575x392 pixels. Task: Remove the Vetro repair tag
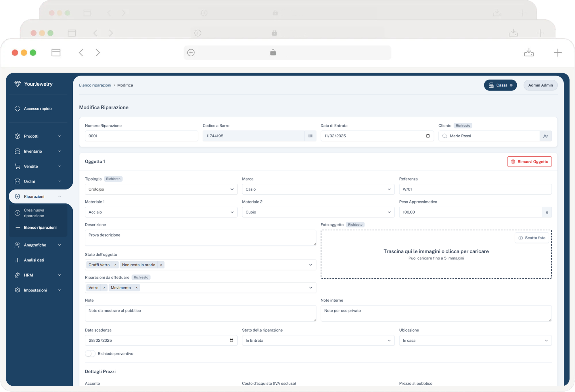tap(104, 287)
